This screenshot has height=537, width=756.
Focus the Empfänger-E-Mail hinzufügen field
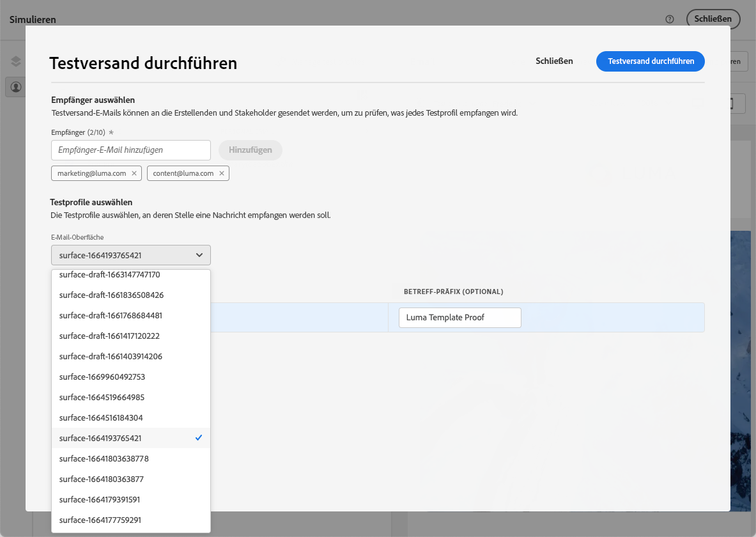(x=131, y=150)
